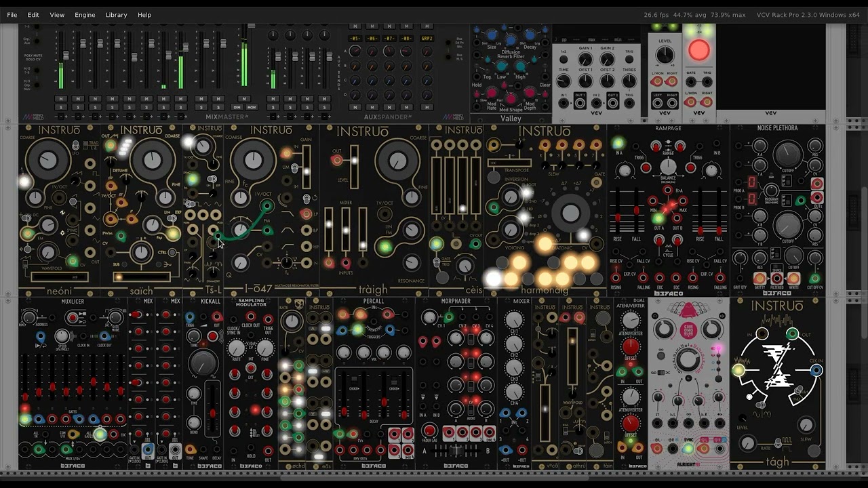Click the LEVEL knob on VCV audio module
Screen dimensions: 868x488
665,56
